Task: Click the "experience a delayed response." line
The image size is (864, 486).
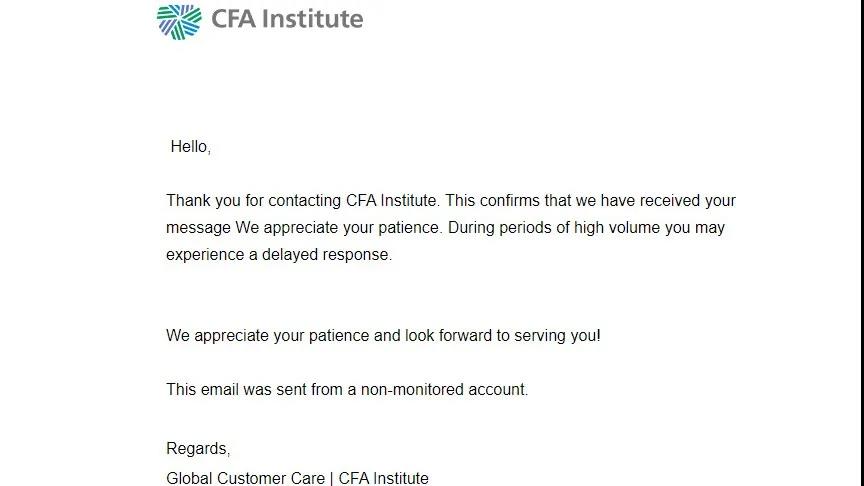Action: (279, 255)
